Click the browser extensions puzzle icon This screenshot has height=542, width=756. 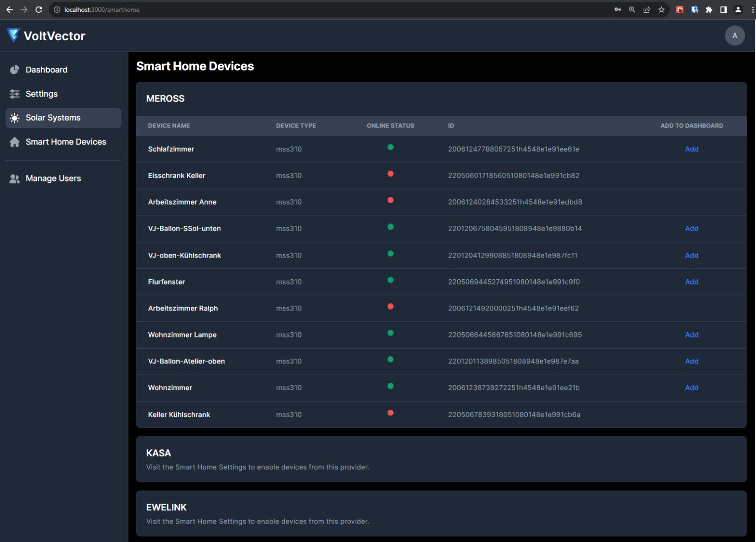709,9
